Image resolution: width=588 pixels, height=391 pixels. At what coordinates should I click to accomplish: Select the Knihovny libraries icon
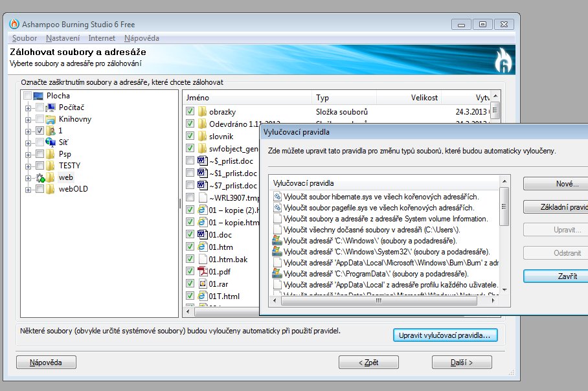[x=51, y=119]
